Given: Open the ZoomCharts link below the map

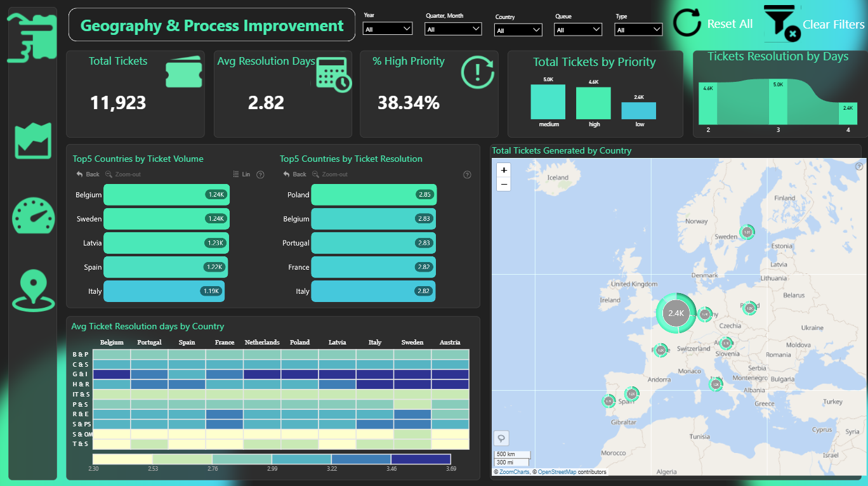Looking at the screenshot, I should (x=513, y=472).
